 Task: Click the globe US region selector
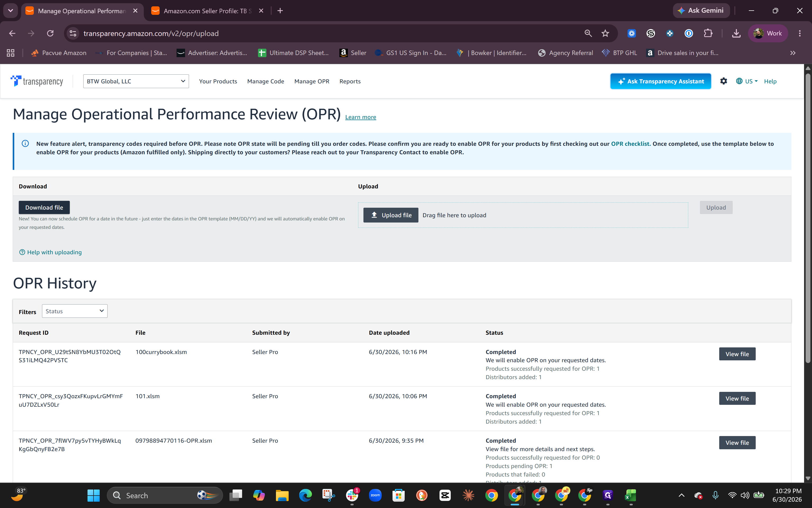[746, 81]
